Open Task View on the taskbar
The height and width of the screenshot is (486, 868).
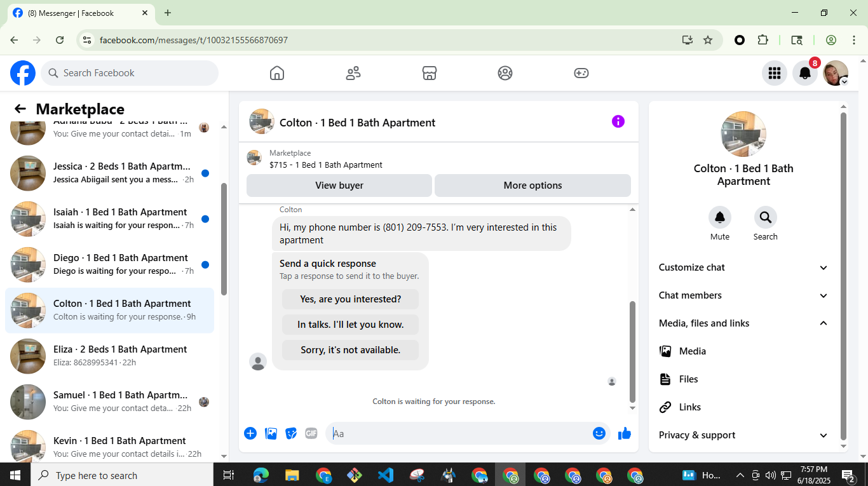pos(229,475)
